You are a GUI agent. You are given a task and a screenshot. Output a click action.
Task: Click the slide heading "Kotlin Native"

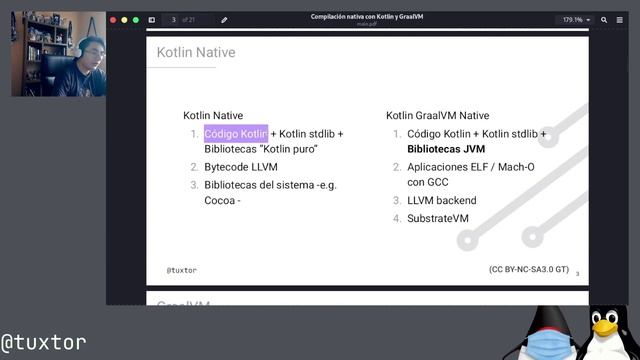tap(196, 52)
